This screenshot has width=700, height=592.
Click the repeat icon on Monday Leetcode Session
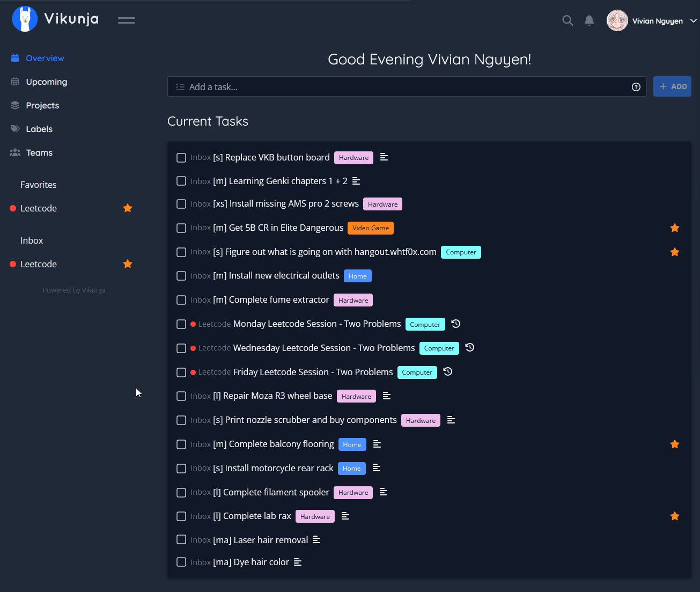click(x=455, y=324)
